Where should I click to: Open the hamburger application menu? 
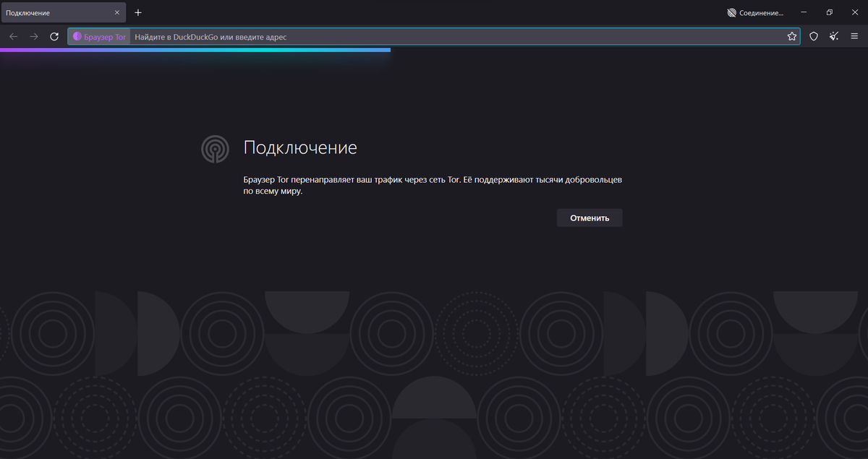click(854, 36)
